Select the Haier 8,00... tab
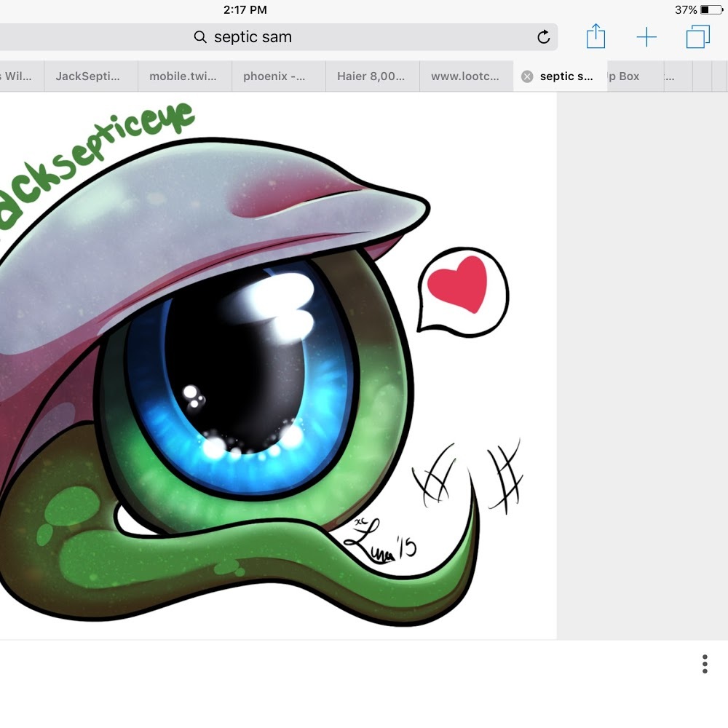 (371, 76)
